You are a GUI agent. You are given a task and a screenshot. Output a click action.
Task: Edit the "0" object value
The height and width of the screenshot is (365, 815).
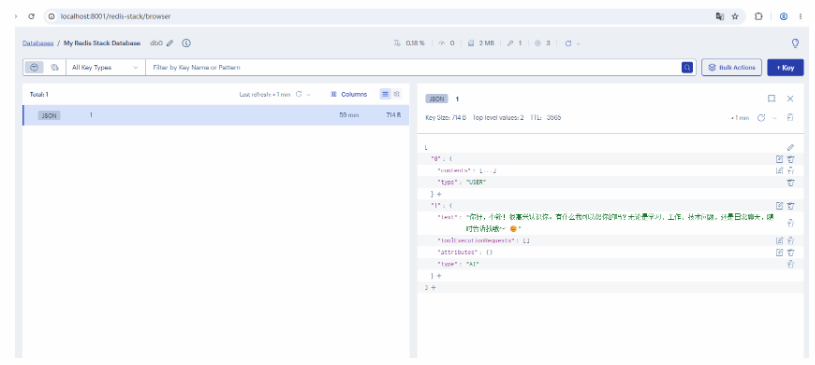(779, 159)
